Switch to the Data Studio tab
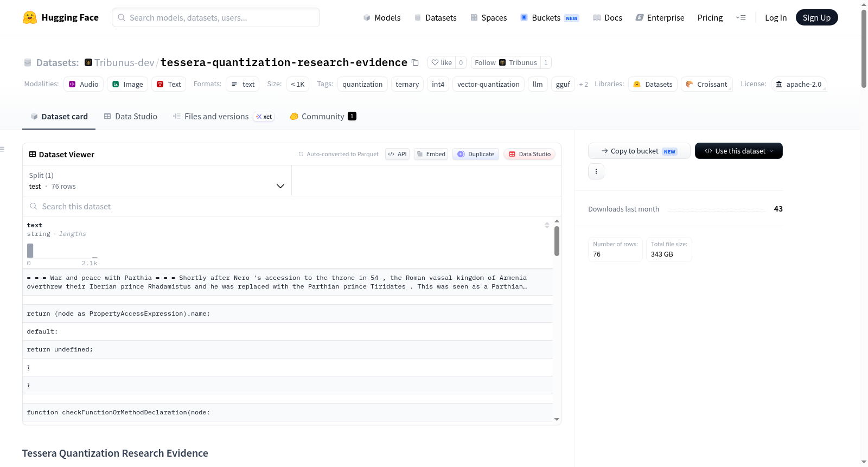The height and width of the screenshot is (467, 868). point(130,116)
